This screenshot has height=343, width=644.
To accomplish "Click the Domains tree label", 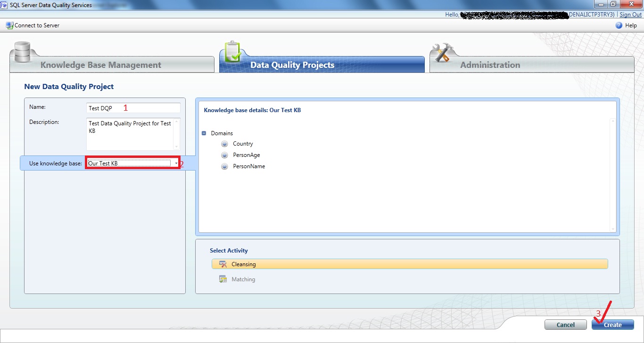I will point(222,133).
